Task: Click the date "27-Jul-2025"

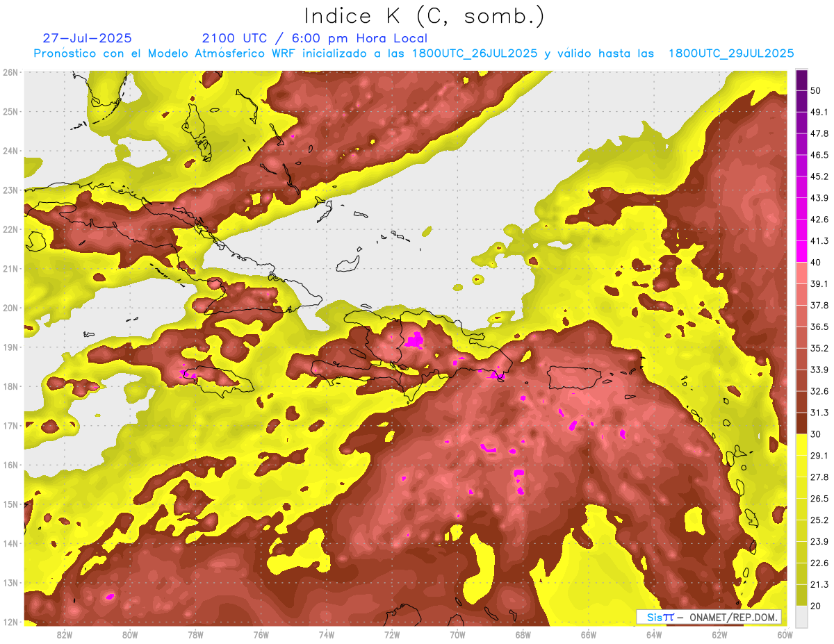Action: click(87, 38)
